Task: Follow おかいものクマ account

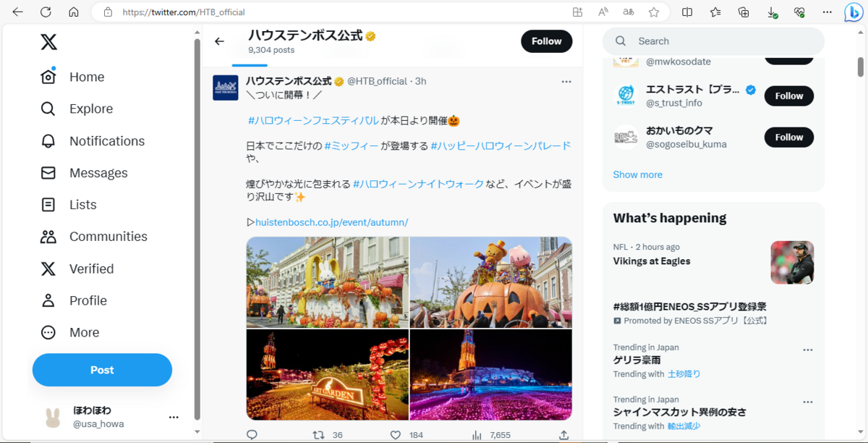Action: 789,137
